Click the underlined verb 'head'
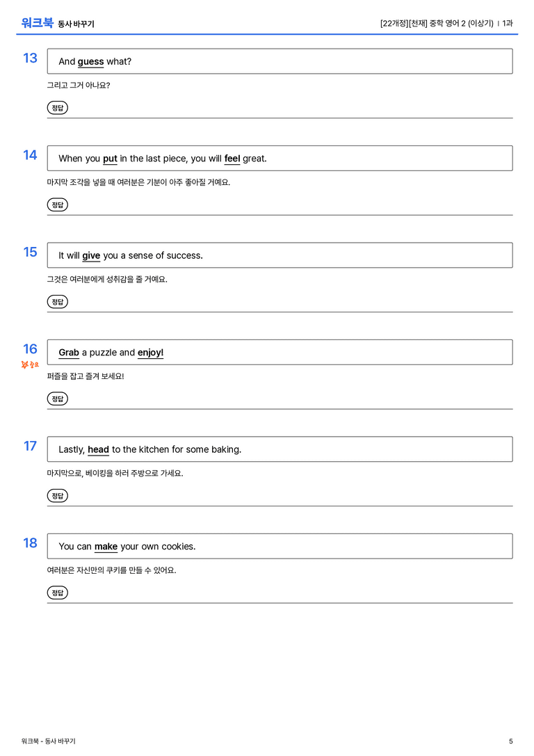534x756 pixels. point(98,449)
